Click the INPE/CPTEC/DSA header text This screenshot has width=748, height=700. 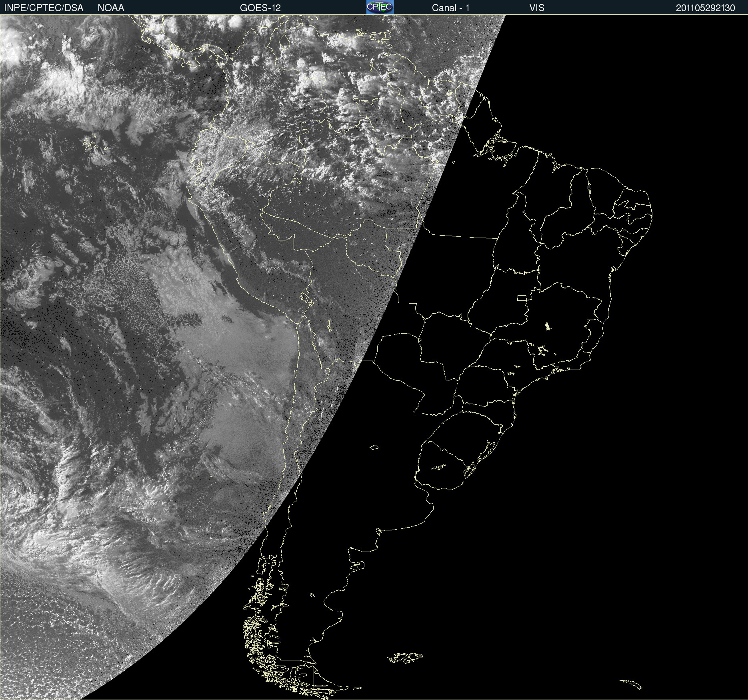pyautogui.click(x=44, y=8)
